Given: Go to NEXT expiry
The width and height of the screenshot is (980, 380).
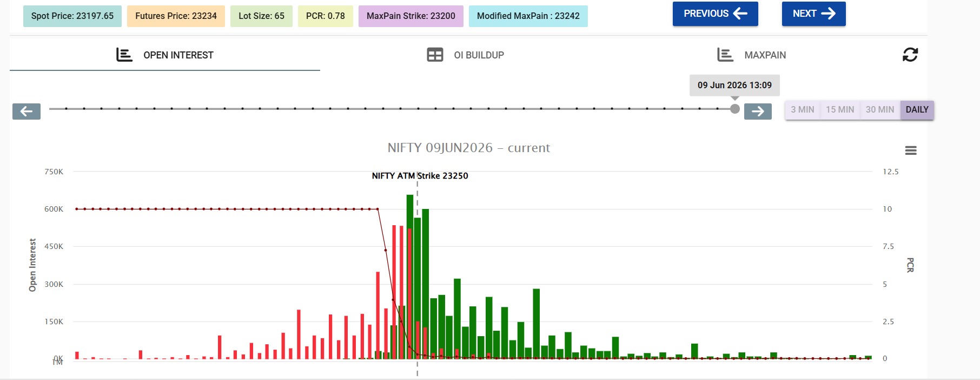Looking at the screenshot, I should 814,14.
